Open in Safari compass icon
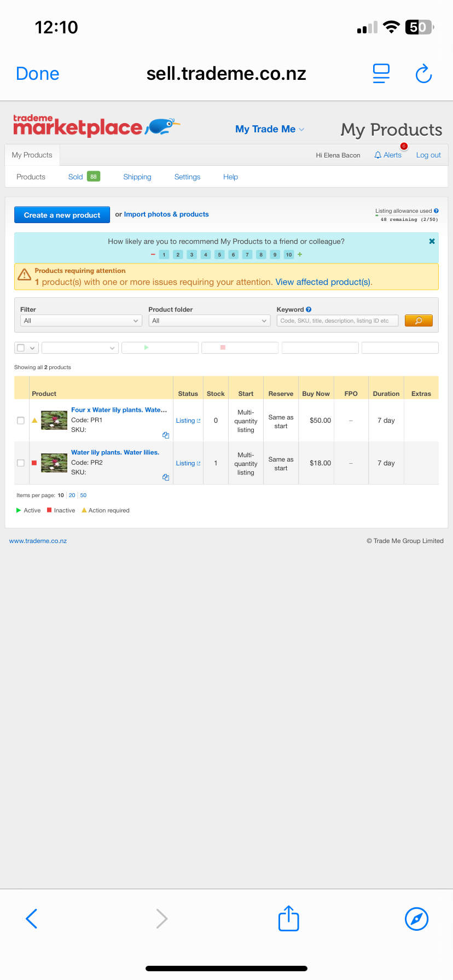 click(x=416, y=919)
